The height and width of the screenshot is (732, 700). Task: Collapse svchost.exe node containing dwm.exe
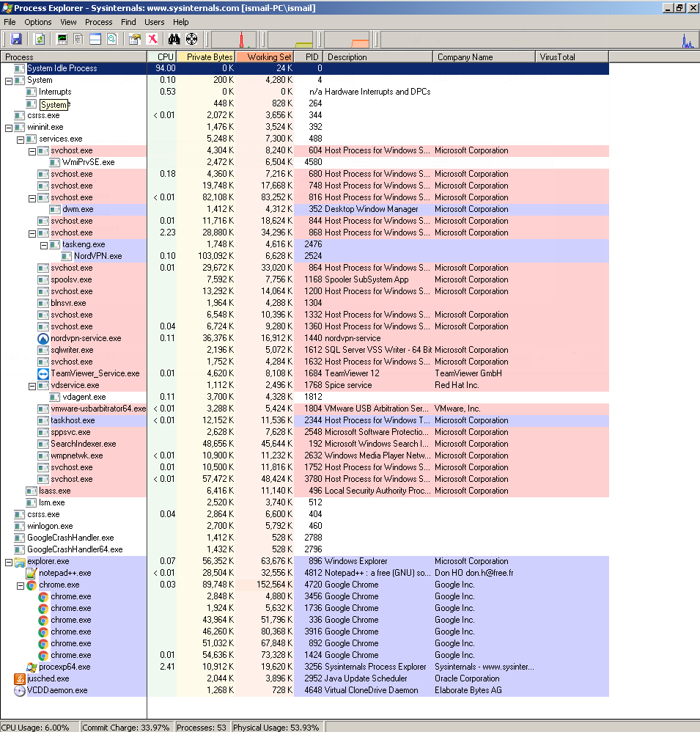click(x=32, y=199)
